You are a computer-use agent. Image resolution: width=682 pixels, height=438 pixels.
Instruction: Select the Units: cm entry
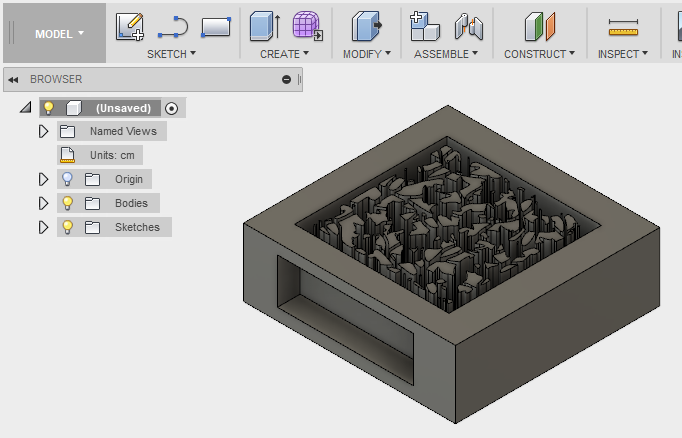click(x=112, y=155)
